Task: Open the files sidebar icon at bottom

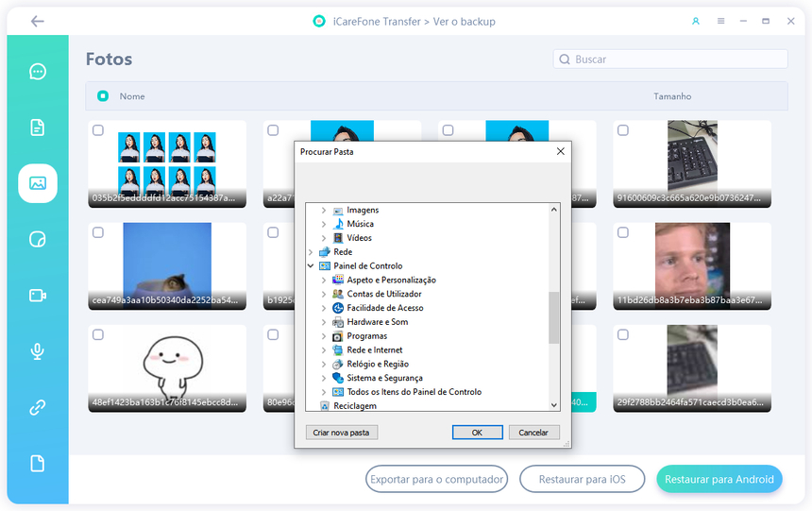Action: point(37,464)
